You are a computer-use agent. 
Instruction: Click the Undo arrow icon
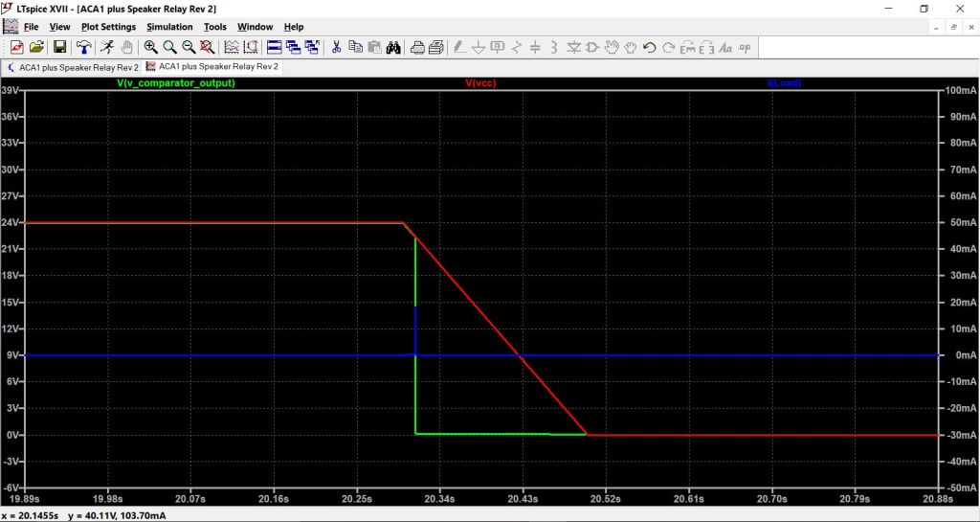[650, 48]
